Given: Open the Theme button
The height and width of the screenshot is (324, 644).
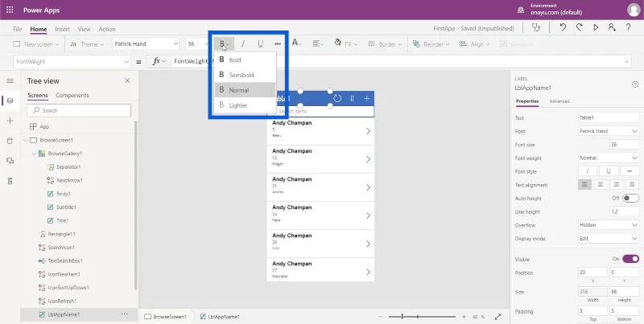Looking at the screenshot, I should click(x=86, y=44).
